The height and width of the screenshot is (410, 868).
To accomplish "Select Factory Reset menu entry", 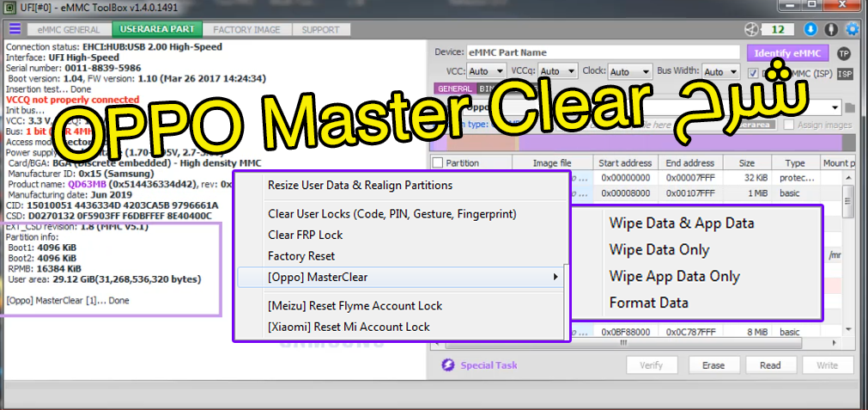I will [301, 256].
